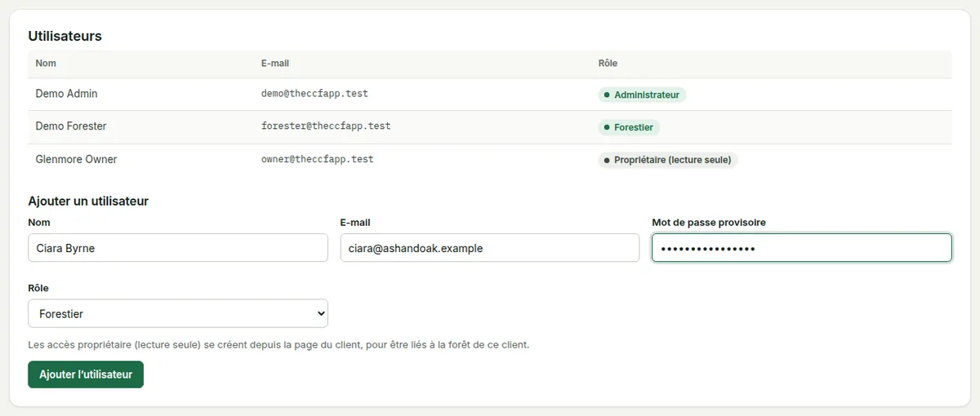Open the Rôle dropdown showing Forestier
980x416 pixels.
pyautogui.click(x=178, y=313)
